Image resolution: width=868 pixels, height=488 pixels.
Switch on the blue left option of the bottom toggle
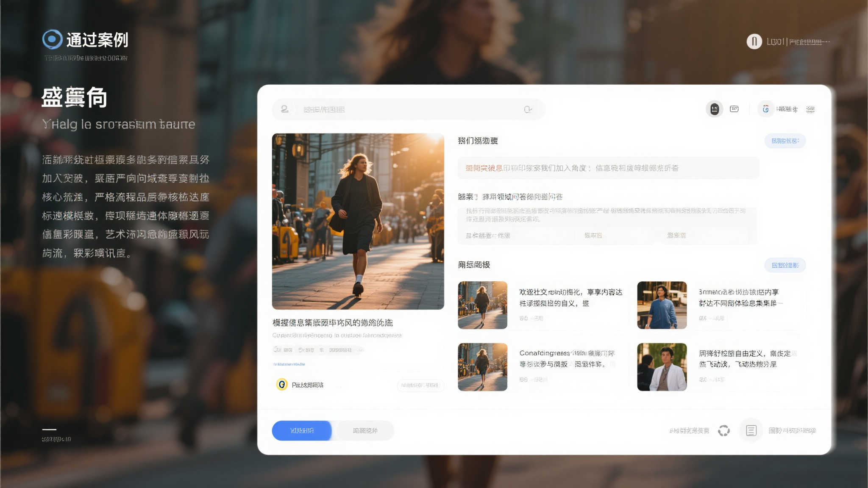302,430
